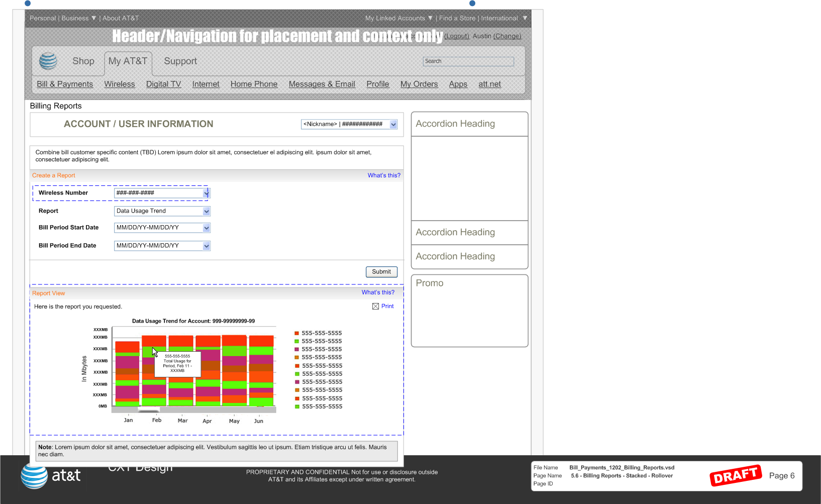The width and height of the screenshot is (821, 504).
Task: Click the AT&T footer logo
Action: tap(50, 475)
